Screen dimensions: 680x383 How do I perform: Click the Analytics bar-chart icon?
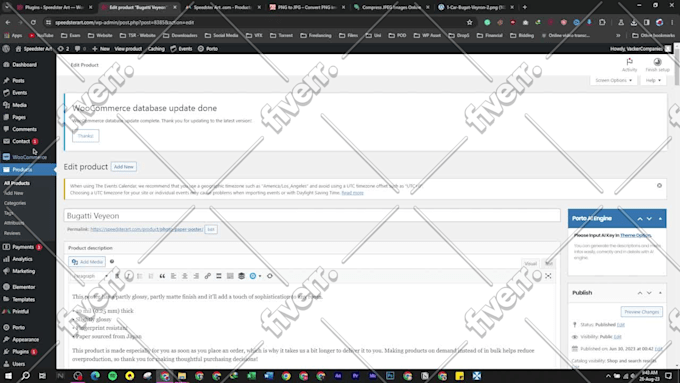(6, 259)
